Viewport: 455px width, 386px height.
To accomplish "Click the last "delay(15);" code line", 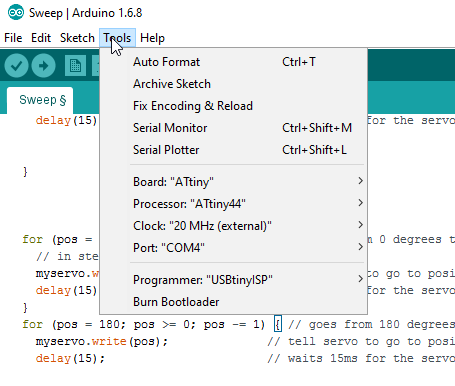I will pos(70,359).
